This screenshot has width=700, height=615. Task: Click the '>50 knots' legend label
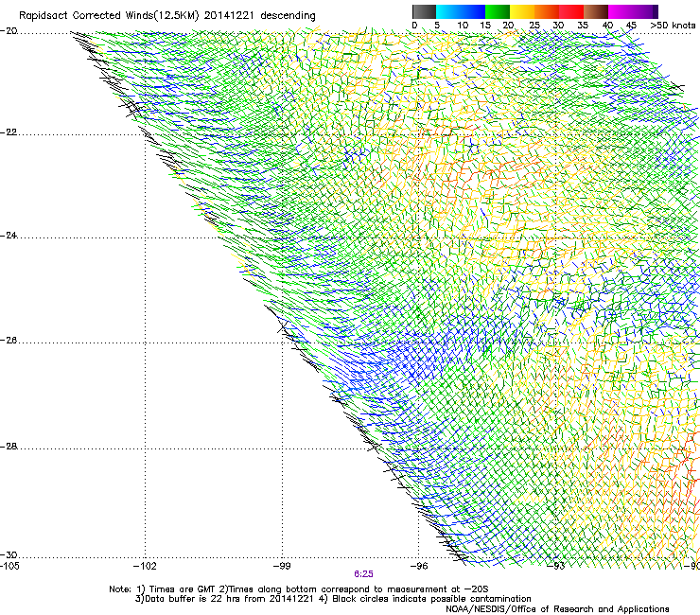click(x=673, y=26)
